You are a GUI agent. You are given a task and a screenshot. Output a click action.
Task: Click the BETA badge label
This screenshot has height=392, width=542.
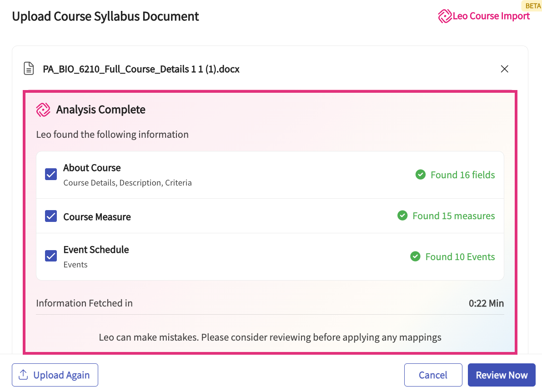[532, 6]
